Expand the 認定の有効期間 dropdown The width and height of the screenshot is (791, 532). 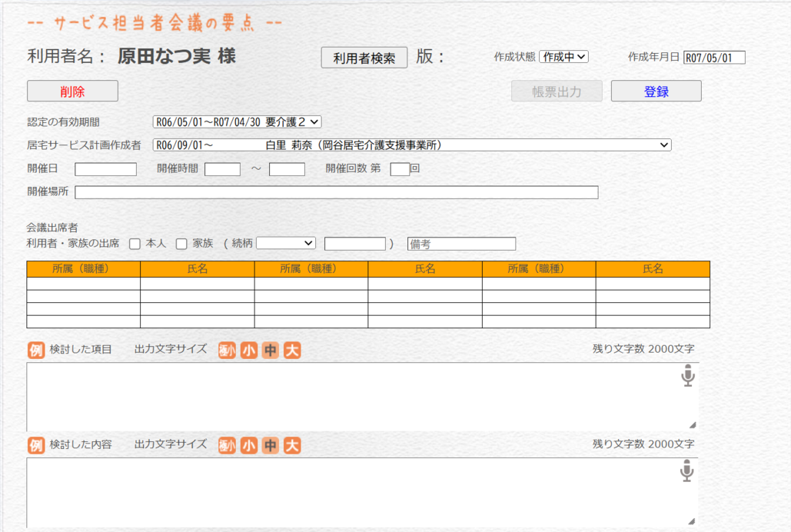(x=237, y=121)
